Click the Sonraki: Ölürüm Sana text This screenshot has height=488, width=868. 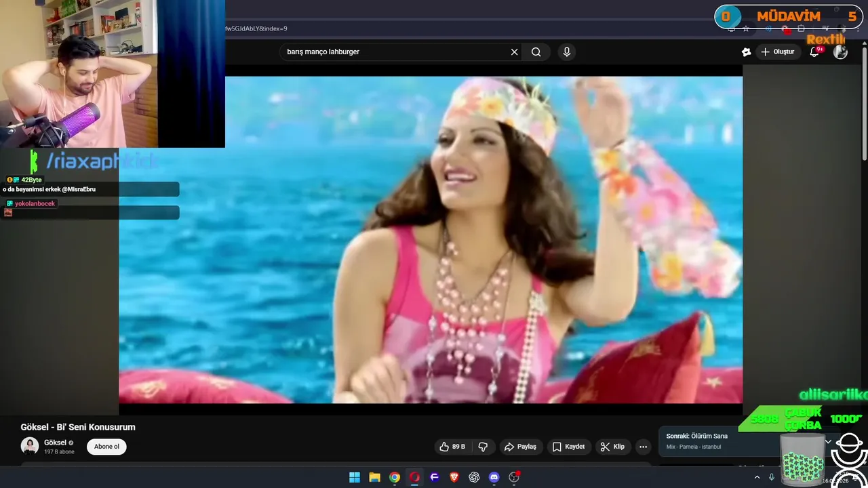(697, 436)
